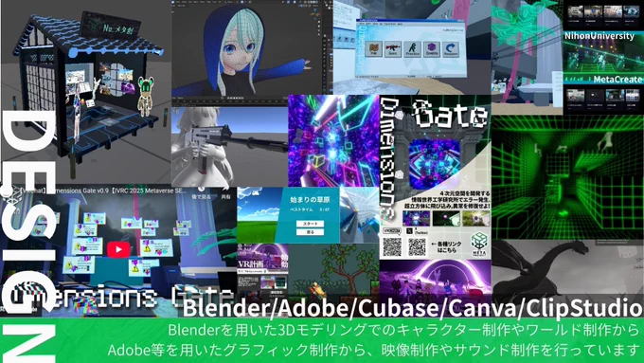Open the Credits purple cube icon
Image resolution: width=644 pixels, height=363 pixels.
tap(432, 49)
